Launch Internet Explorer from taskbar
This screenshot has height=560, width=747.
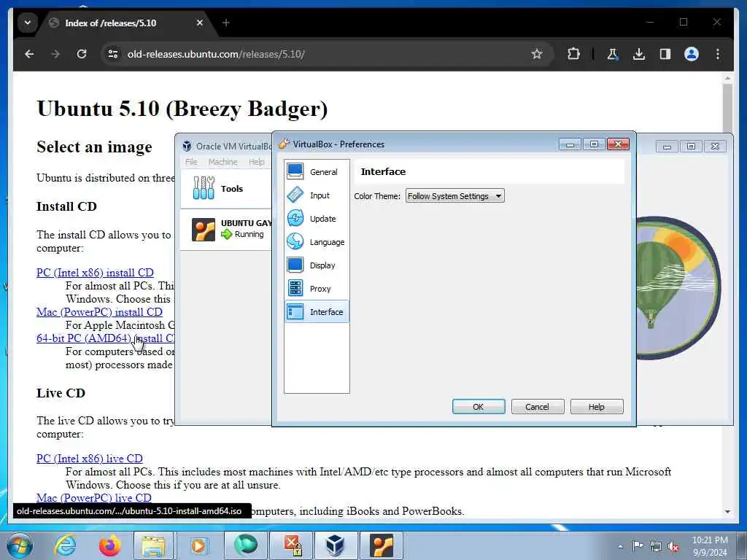65,545
